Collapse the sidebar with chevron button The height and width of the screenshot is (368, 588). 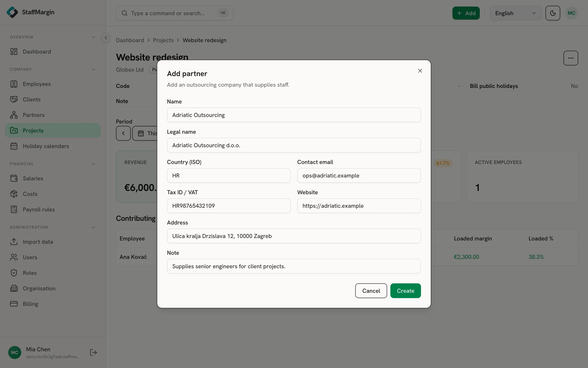click(106, 38)
